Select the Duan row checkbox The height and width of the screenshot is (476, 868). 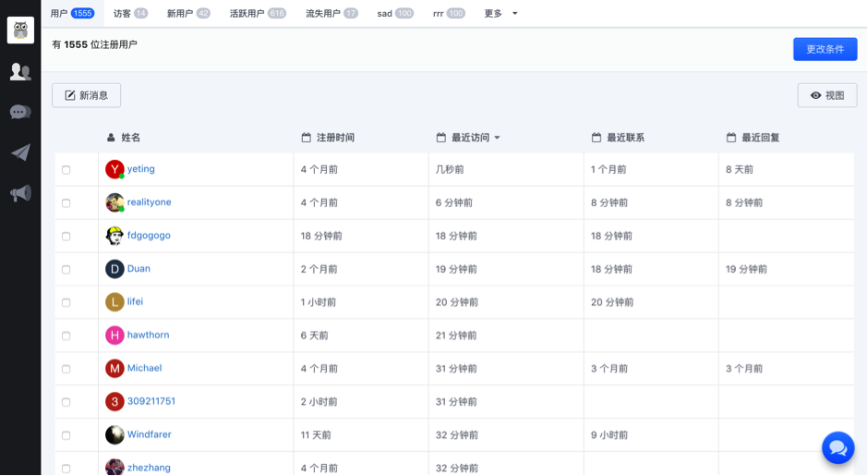66,270
